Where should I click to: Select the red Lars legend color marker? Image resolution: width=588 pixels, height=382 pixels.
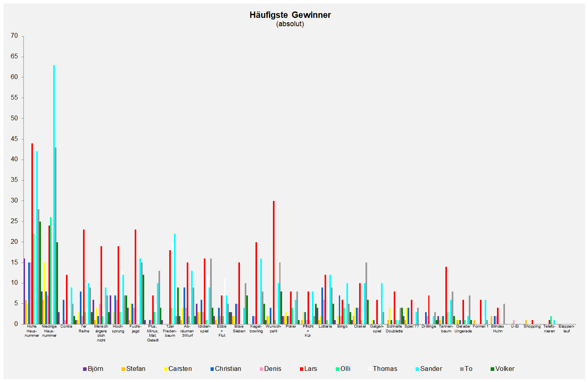[301, 369]
